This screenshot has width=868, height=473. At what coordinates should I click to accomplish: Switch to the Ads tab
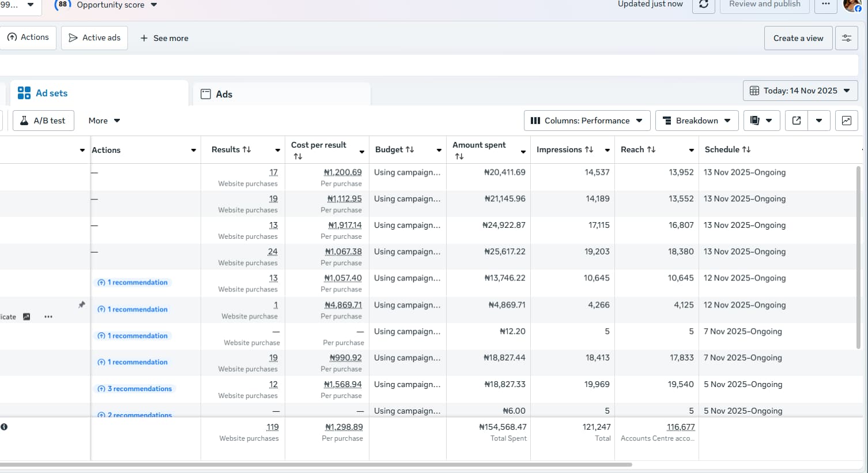[224, 94]
